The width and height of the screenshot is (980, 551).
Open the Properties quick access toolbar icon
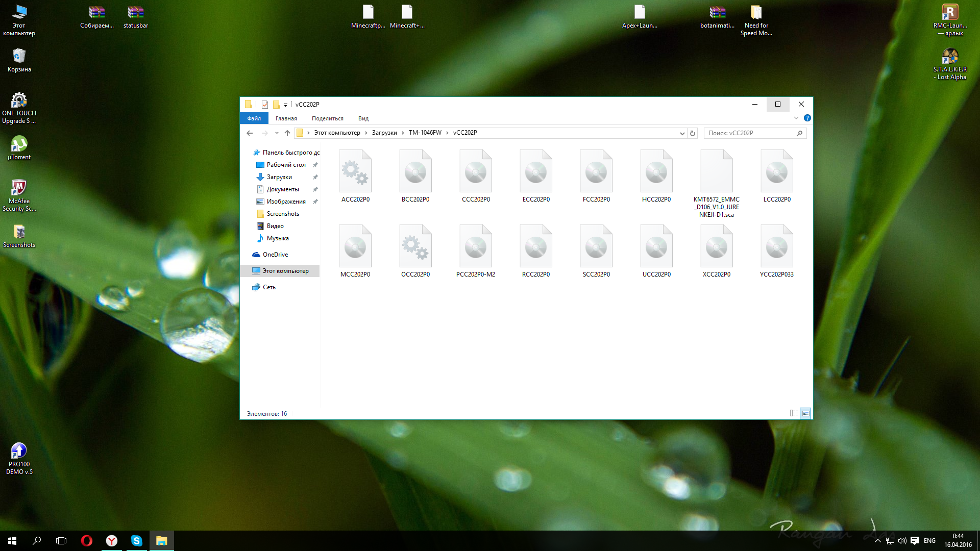tap(265, 105)
